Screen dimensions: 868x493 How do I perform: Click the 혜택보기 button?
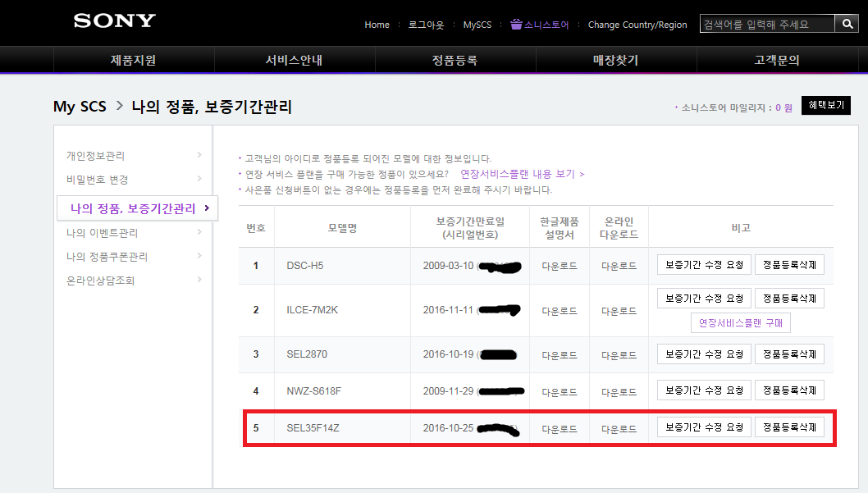pos(825,106)
